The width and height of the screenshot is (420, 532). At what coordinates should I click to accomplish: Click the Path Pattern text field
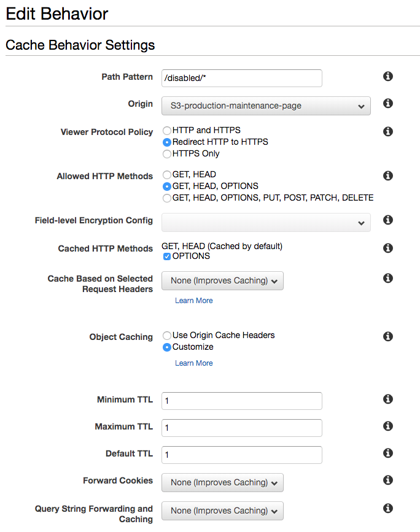pyautogui.click(x=241, y=78)
